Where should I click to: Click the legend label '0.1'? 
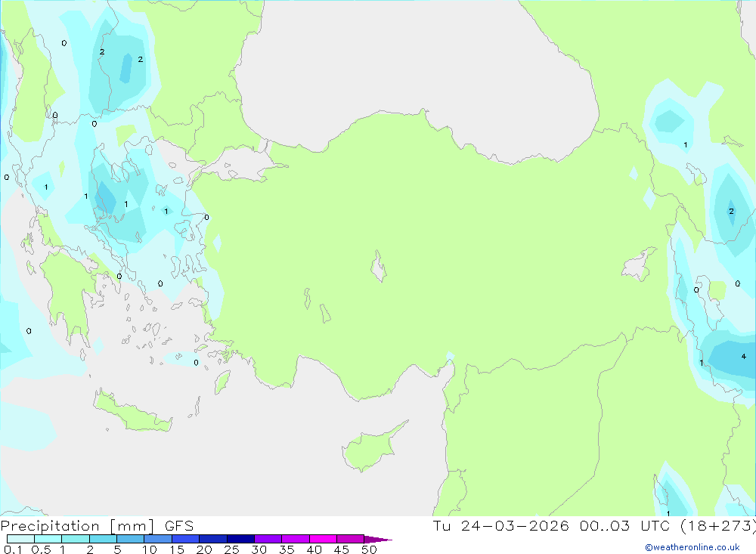pyautogui.click(x=13, y=549)
